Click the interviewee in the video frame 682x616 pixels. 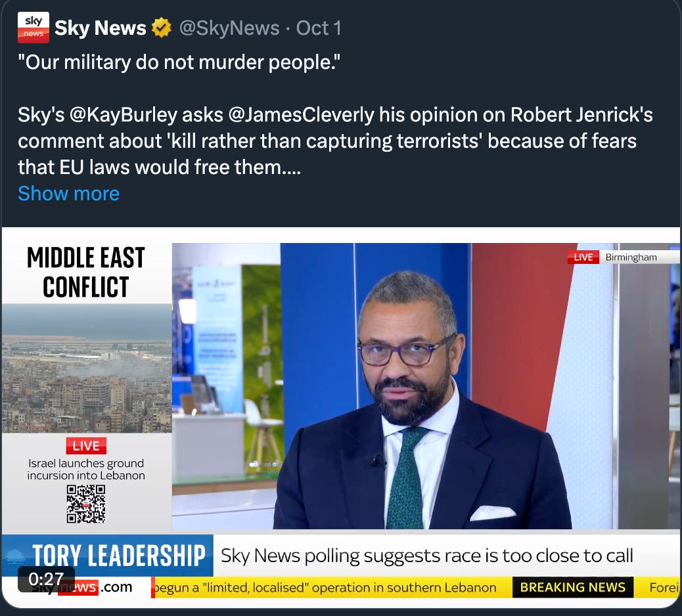click(422, 400)
